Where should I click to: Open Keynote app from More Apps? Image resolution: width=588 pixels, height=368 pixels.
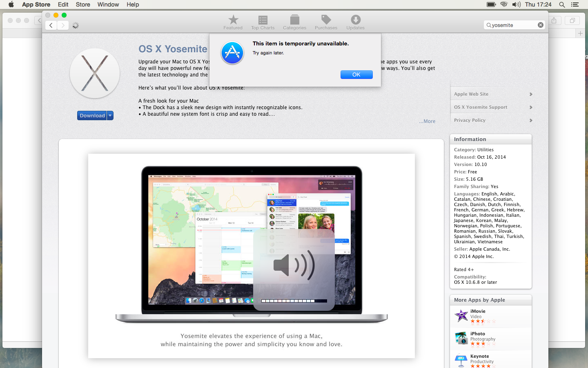click(x=479, y=356)
